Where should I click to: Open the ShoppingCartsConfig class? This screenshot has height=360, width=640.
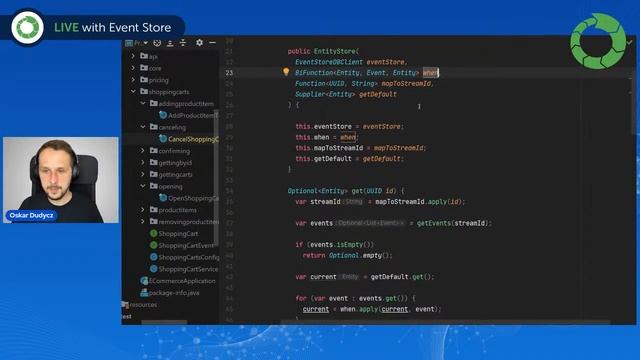click(184, 258)
